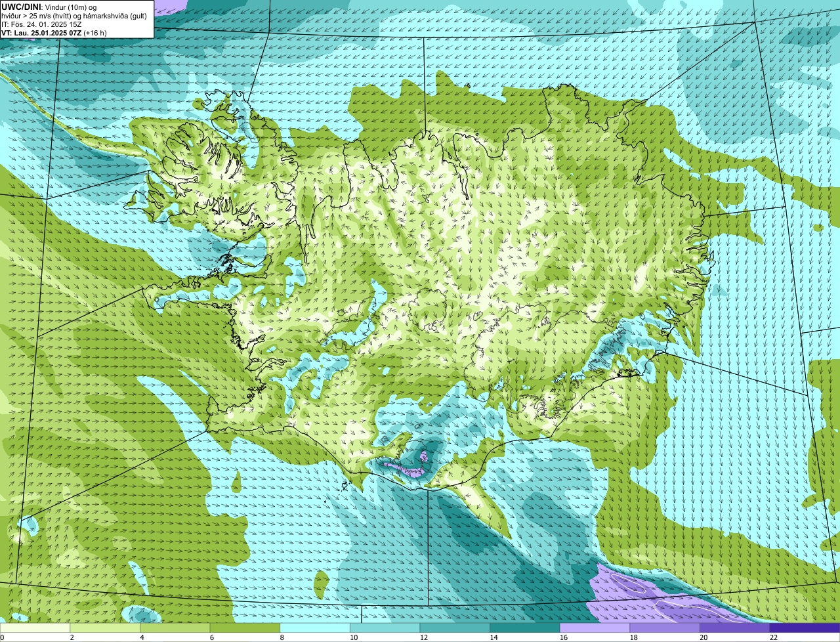Click the palest legend swatch below 2 m/s

click(35, 628)
